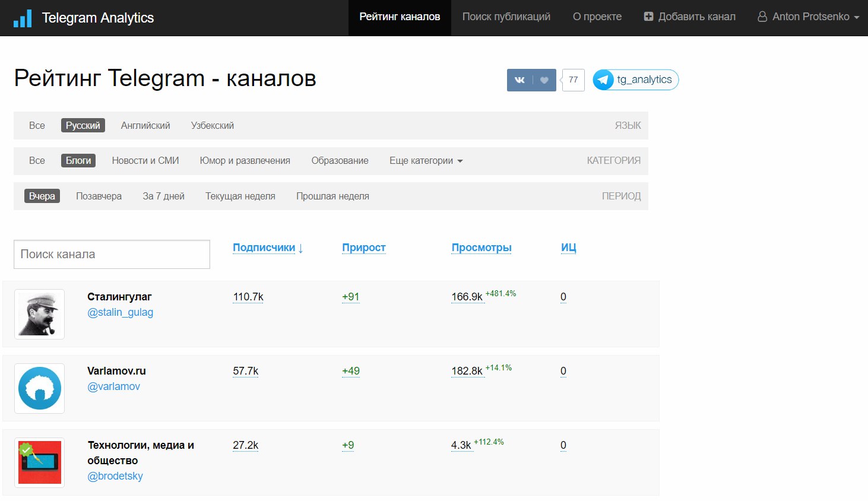
Task: Click into the Поиск канала search field
Action: [112, 254]
